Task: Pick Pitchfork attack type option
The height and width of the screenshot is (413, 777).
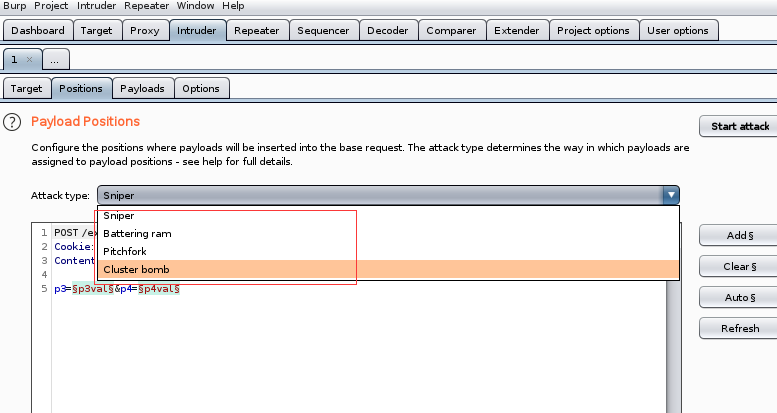Action: [388, 251]
